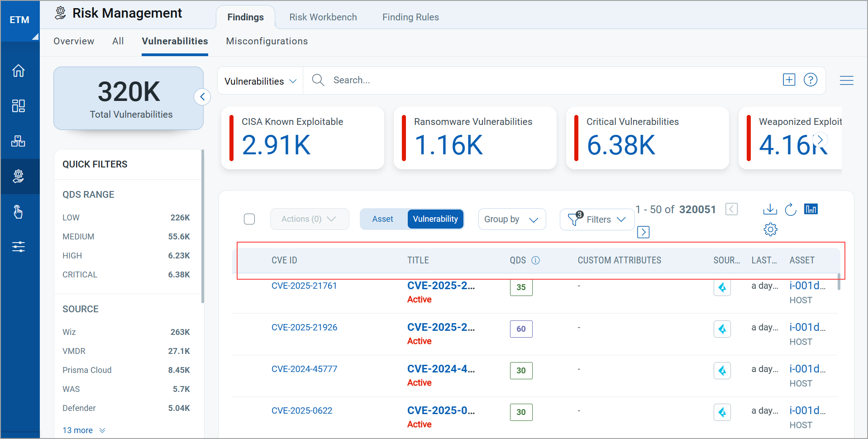
Task: Open the search help question icon
Action: [811, 80]
